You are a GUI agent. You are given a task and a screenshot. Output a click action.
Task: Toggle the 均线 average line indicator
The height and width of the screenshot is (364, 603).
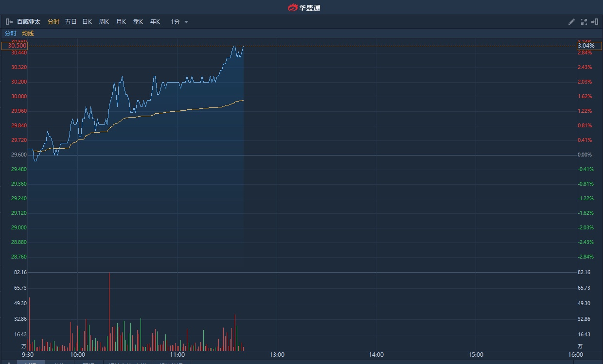[28, 34]
